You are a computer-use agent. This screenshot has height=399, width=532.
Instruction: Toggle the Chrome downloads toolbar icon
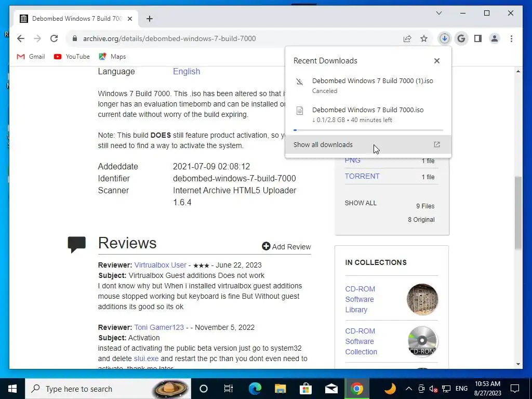coord(445,38)
